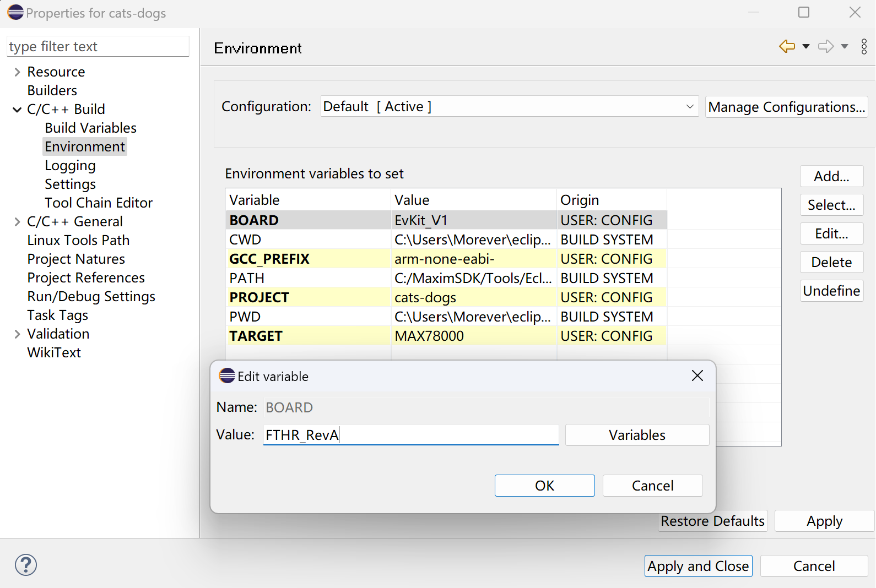Select Build Variables in the tree
Image resolution: width=876 pixels, height=588 pixels.
[x=91, y=128]
